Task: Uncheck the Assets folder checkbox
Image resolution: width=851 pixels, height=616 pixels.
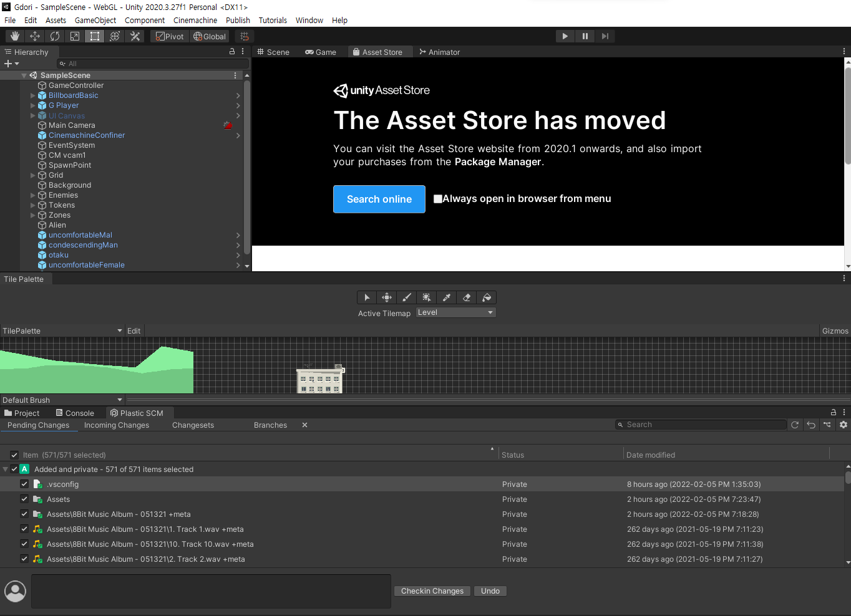Action: coord(24,499)
